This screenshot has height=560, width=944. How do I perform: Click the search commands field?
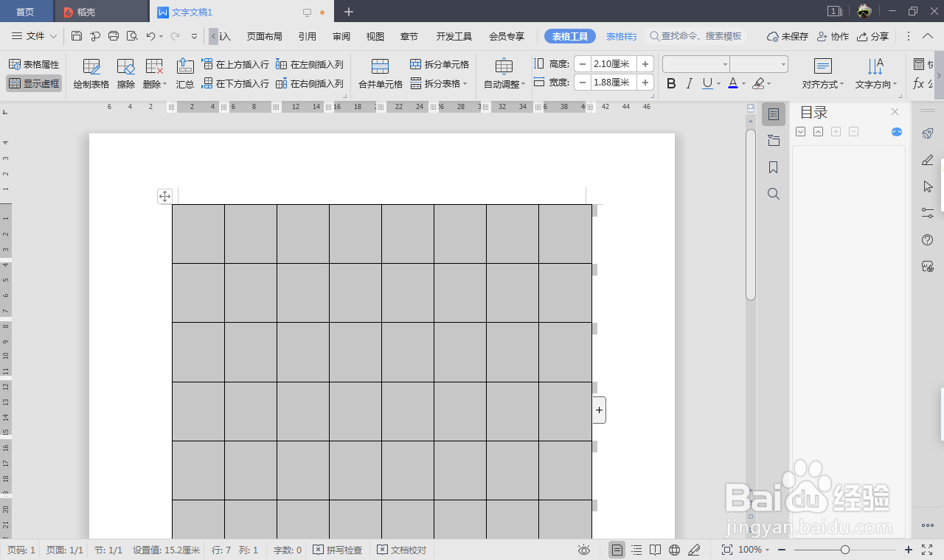click(696, 36)
